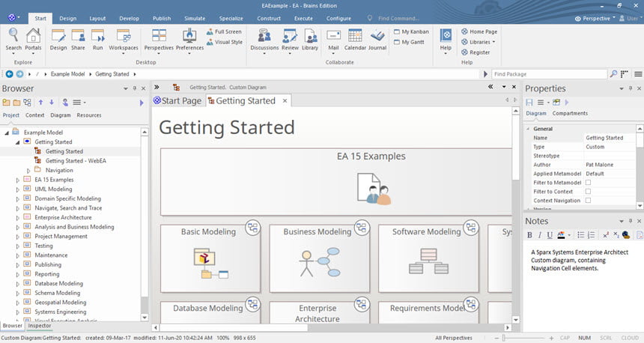Open the Workspaces icon

(x=124, y=40)
